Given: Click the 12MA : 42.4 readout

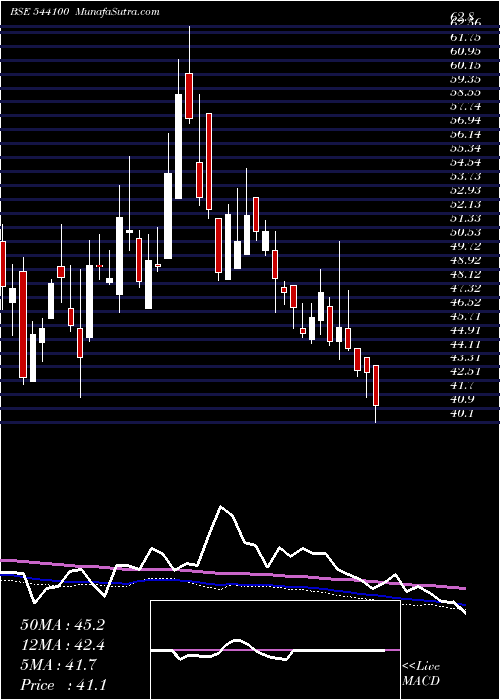Looking at the screenshot, I should [62, 645].
